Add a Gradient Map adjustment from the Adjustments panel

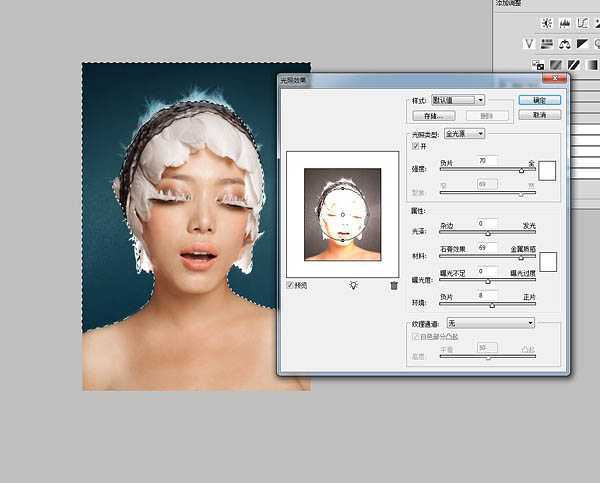point(591,65)
